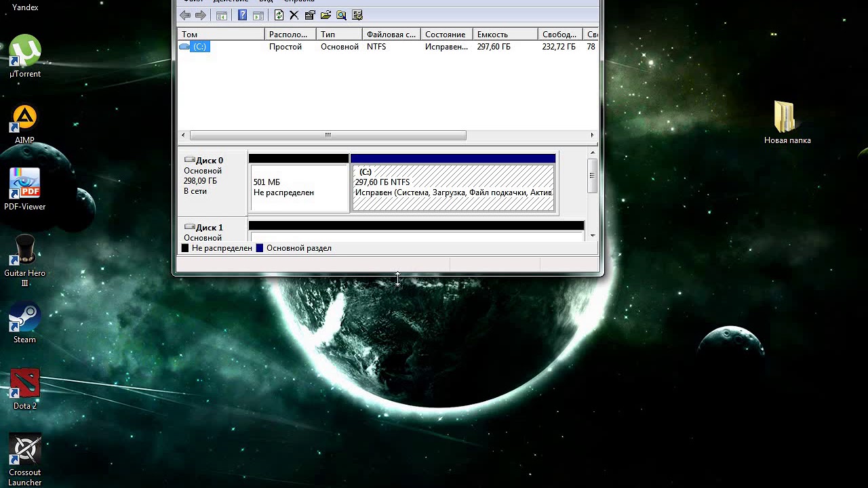Viewport: 868px width, 488px height.
Task: Click the last settings-list toolbar icon
Action: (357, 15)
